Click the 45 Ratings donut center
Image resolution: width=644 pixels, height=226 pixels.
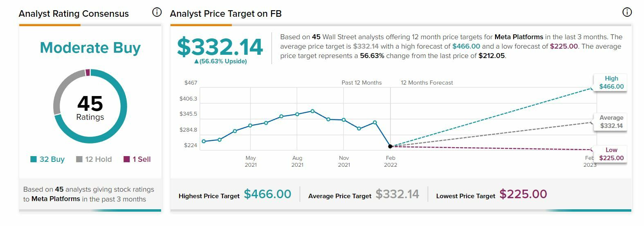[90, 108]
